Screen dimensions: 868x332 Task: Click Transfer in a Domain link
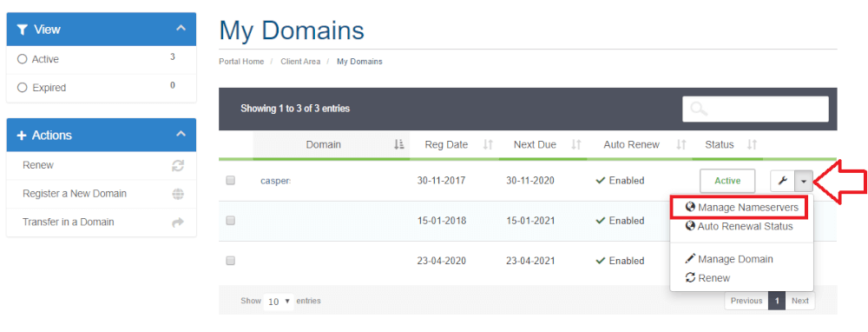tap(68, 222)
